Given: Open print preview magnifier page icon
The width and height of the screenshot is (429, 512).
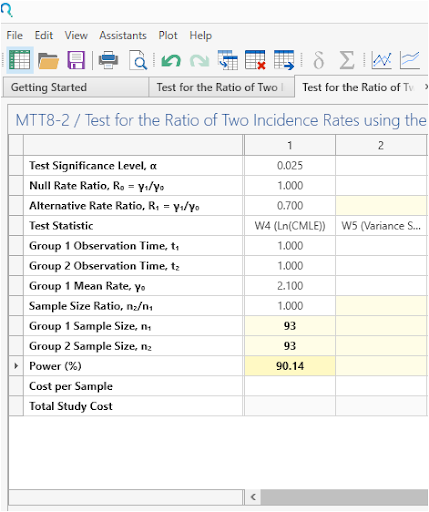Looking at the screenshot, I should coord(138,60).
